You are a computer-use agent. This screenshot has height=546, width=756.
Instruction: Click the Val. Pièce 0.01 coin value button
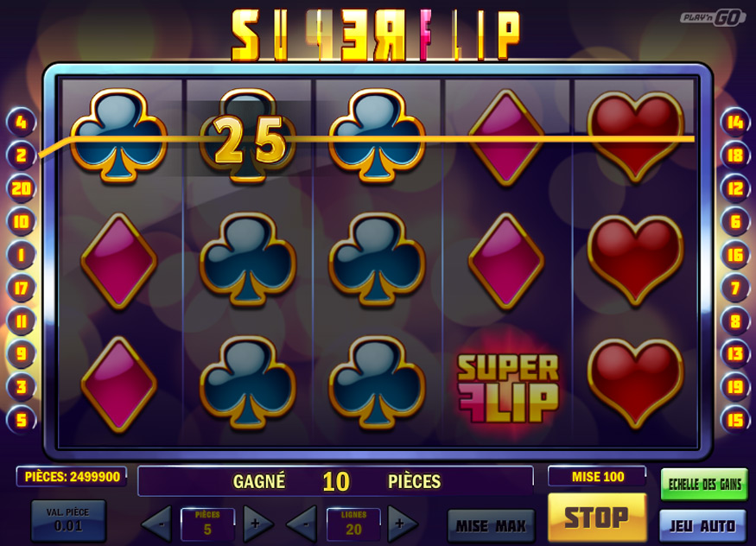click(68, 520)
